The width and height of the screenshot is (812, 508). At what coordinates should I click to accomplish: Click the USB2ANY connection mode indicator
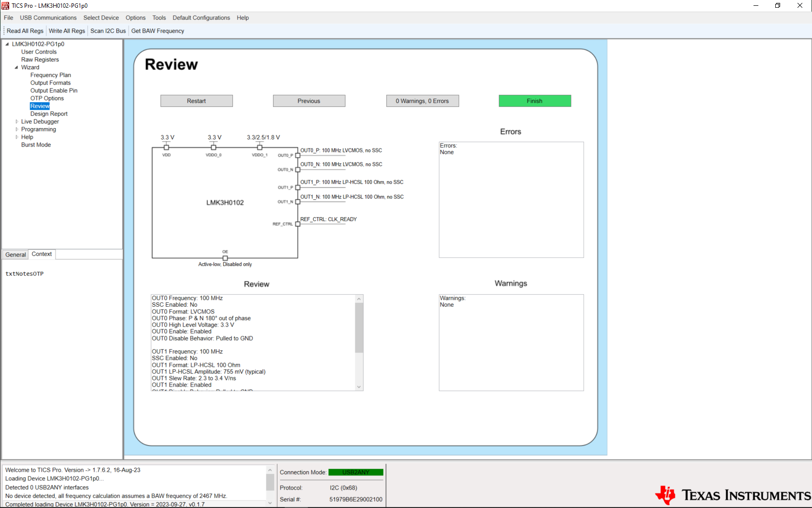(356, 472)
